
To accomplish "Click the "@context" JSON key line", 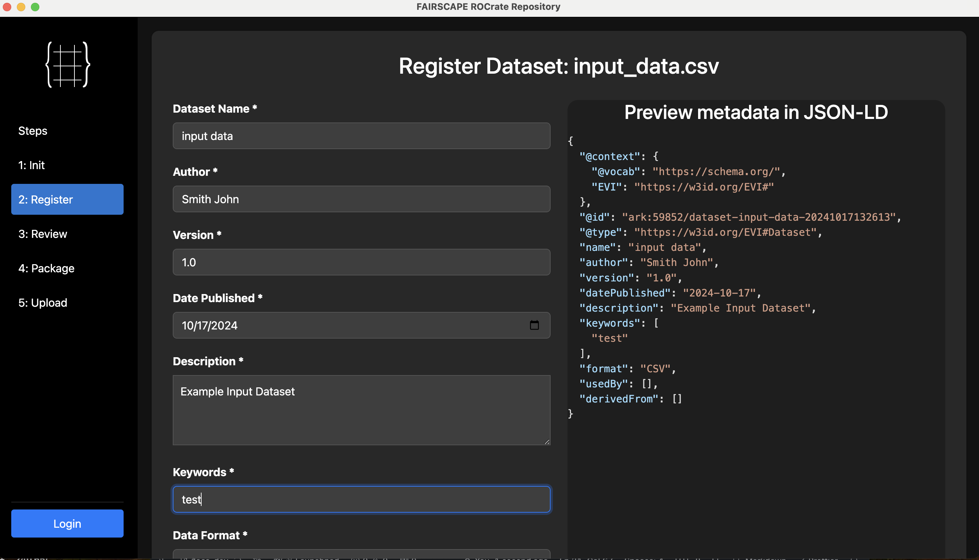I will pos(619,156).
